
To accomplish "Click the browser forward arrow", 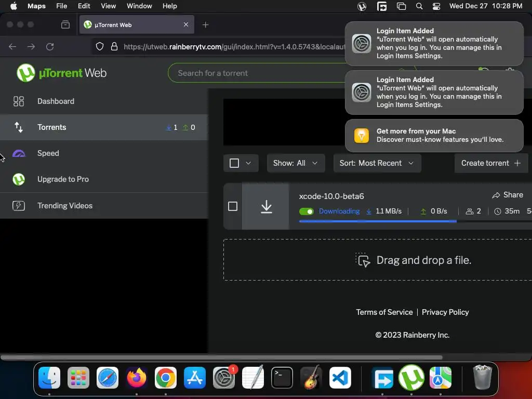I will (31, 46).
